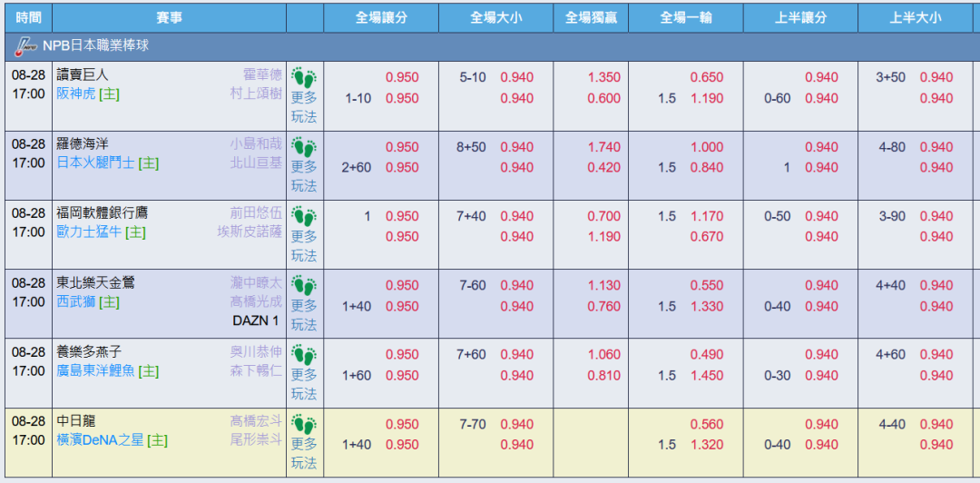
Task: Click footprints icon for 羅德海洋 match
Action: coord(304,147)
